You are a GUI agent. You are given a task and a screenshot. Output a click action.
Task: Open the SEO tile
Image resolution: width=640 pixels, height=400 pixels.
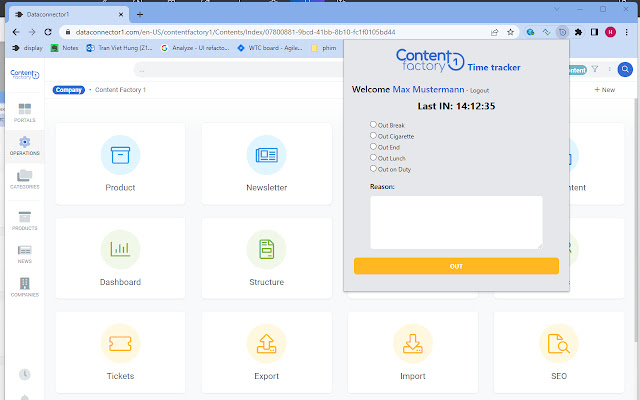(559, 352)
